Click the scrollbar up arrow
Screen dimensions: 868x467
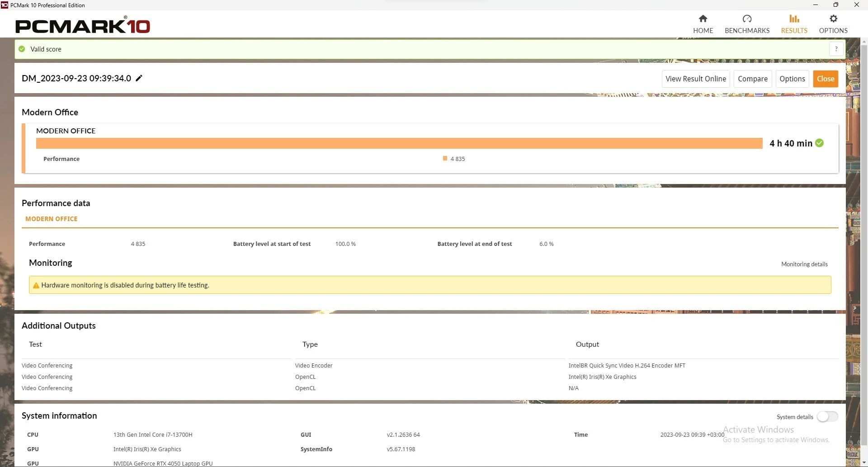[x=864, y=42]
